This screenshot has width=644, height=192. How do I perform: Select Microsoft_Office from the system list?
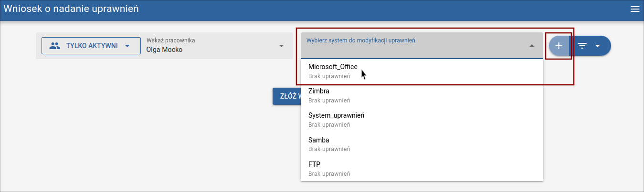click(333, 67)
